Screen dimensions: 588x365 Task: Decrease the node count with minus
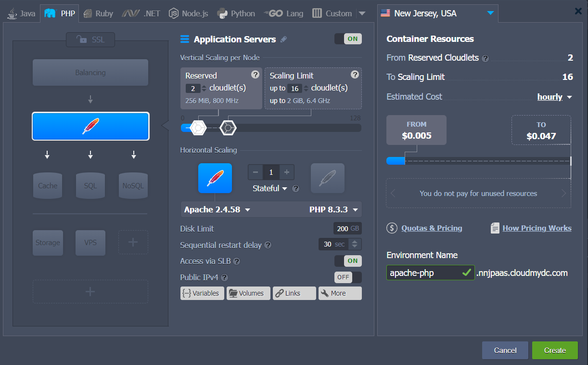(x=256, y=172)
